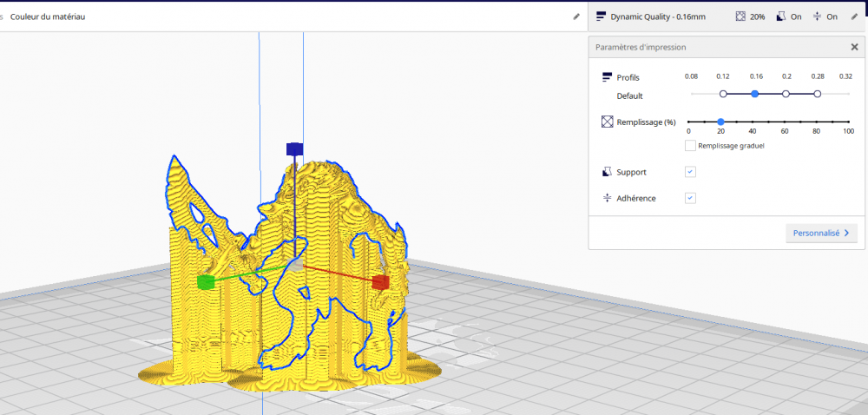Click the red X-axis handle
The width and height of the screenshot is (868, 415).
[381, 282]
